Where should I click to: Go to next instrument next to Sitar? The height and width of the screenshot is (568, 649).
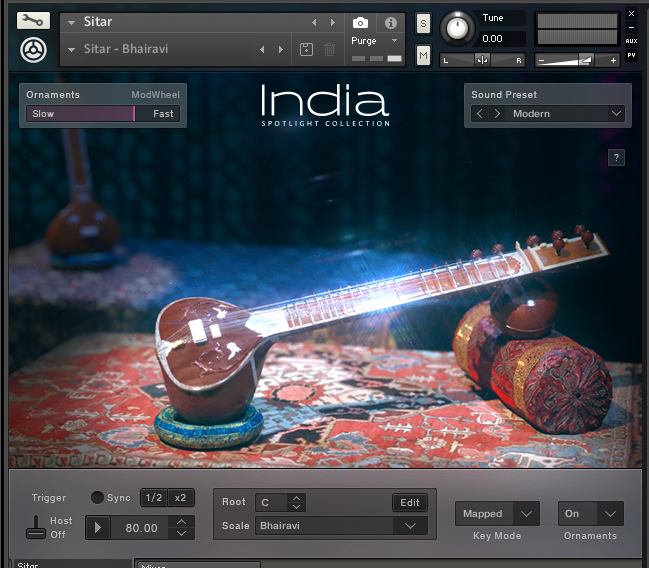click(x=333, y=22)
